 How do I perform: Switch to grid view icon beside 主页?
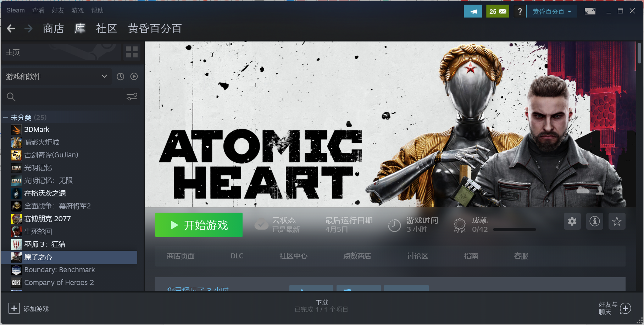click(132, 52)
